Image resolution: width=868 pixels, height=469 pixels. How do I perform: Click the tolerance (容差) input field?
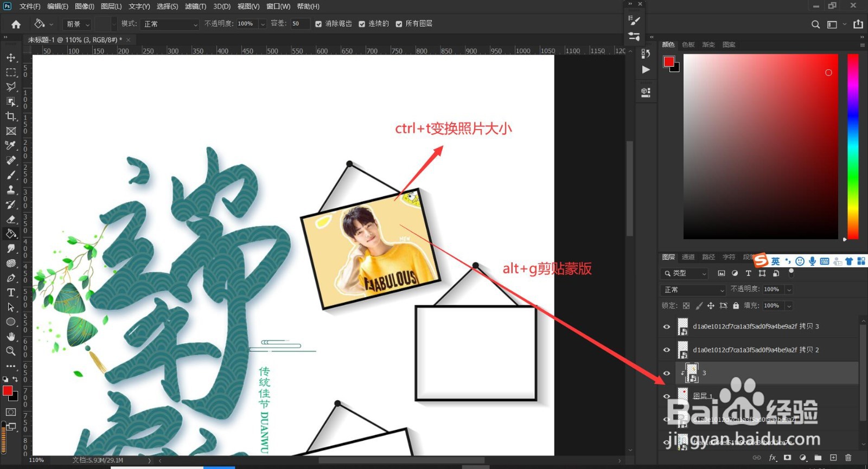(x=300, y=24)
